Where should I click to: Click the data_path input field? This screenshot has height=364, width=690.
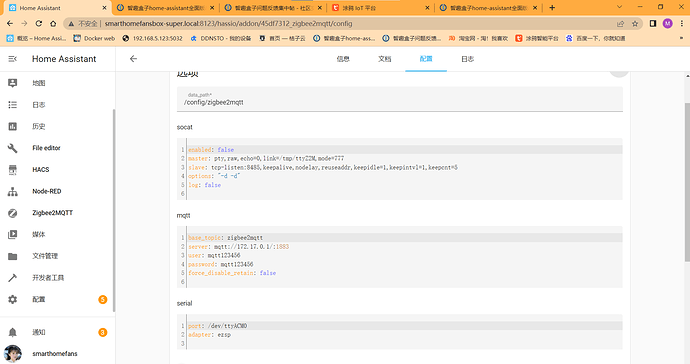pyautogui.click(x=400, y=99)
